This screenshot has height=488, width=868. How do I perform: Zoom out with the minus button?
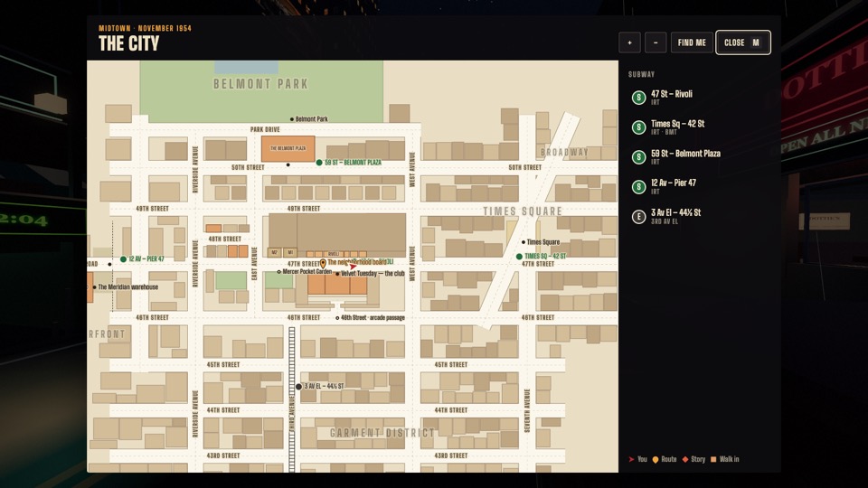tap(656, 42)
